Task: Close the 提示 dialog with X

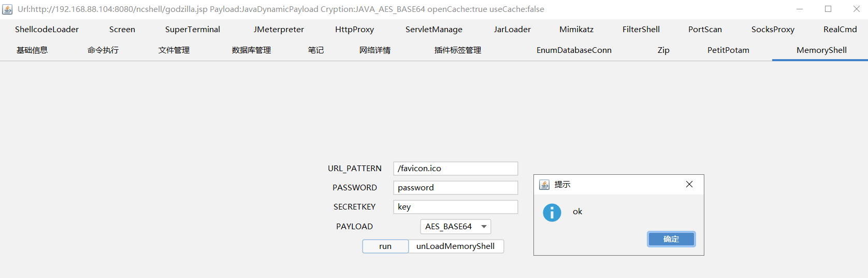Action: (x=689, y=184)
